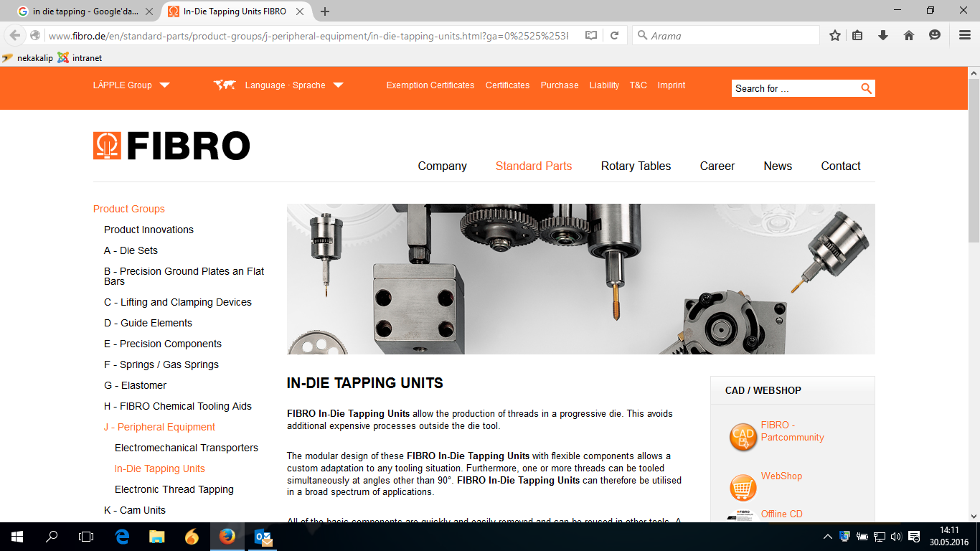Click the orange site search magnifier
Viewport: 980px width, 551px height.
866,88
